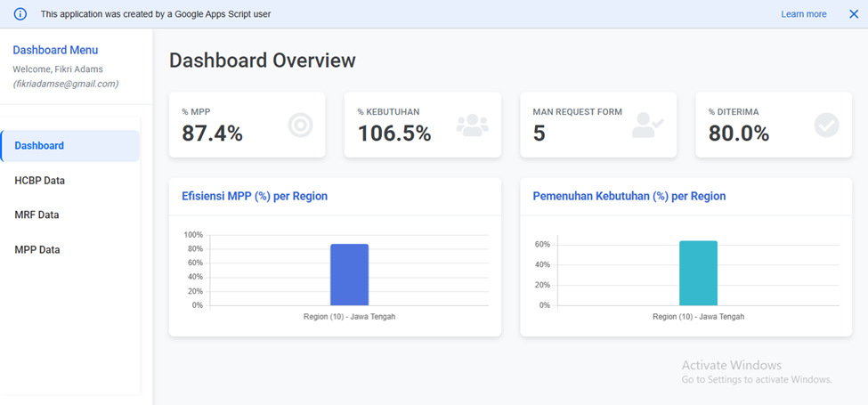Click the teal bar in Pemenuhan Kebutuhan chart
Screen dimensions: 868x405
tap(698, 272)
